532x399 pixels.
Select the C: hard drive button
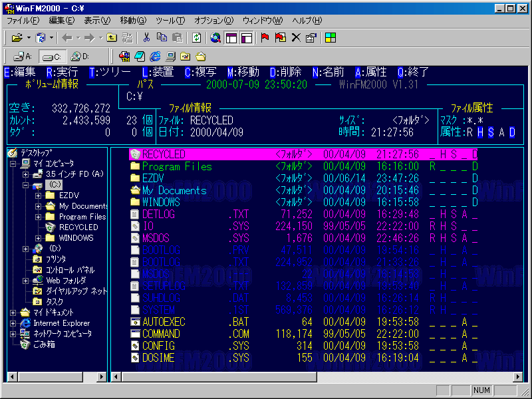pos(53,57)
